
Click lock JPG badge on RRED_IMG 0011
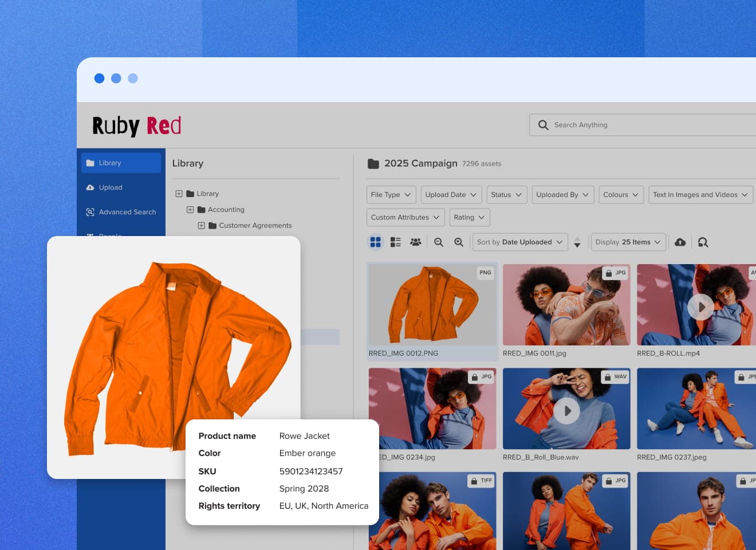coord(615,273)
